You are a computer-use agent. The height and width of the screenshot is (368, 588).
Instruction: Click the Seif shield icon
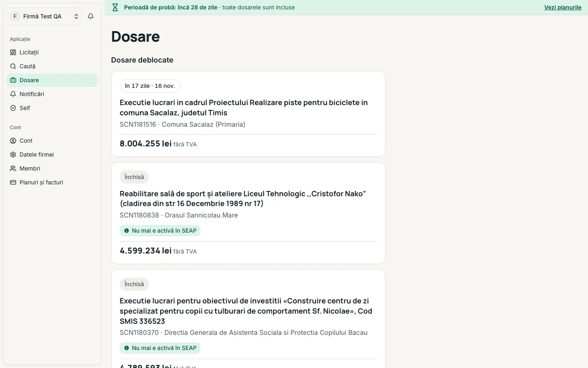[13, 108]
